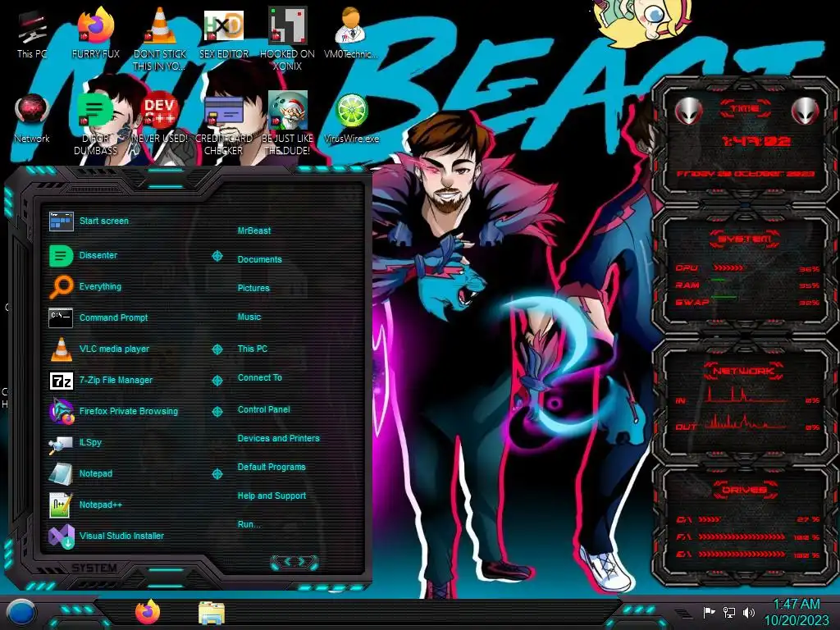Open Devices and Printers
The height and width of the screenshot is (630, 840).
[278, 438]
